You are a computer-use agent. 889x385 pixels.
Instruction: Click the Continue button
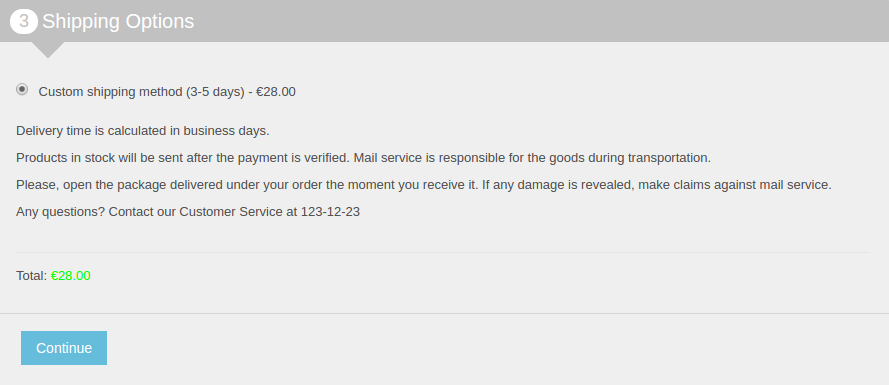point(64,348)
